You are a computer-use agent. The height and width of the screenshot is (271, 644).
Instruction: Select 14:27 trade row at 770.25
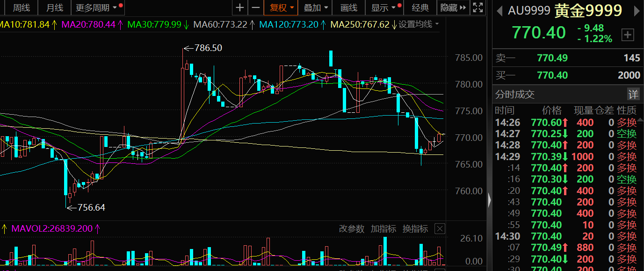566,134
